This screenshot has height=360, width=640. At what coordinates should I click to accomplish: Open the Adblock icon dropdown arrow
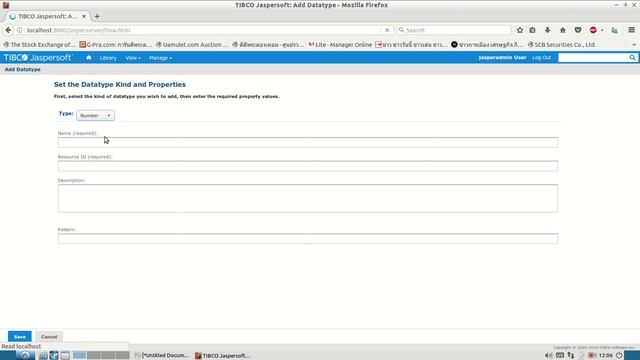(602, 30)
